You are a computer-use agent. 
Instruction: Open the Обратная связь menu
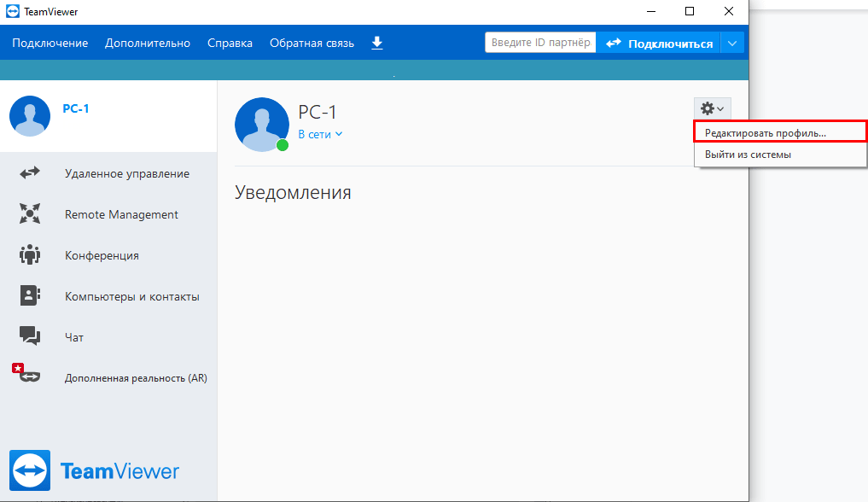[312, 44]
